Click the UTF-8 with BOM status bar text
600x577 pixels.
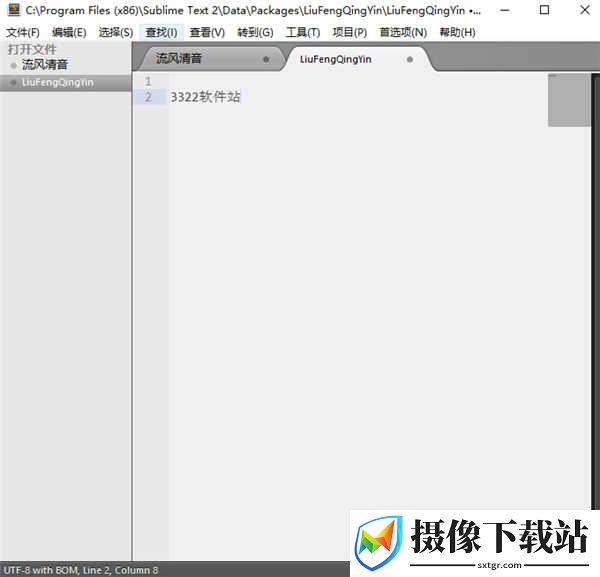click(41, 570)
